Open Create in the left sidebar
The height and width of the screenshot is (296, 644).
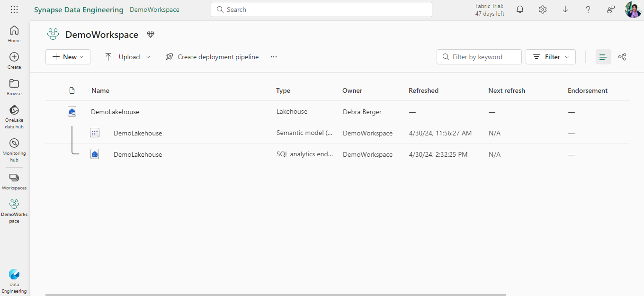click(x=14, y=61)
